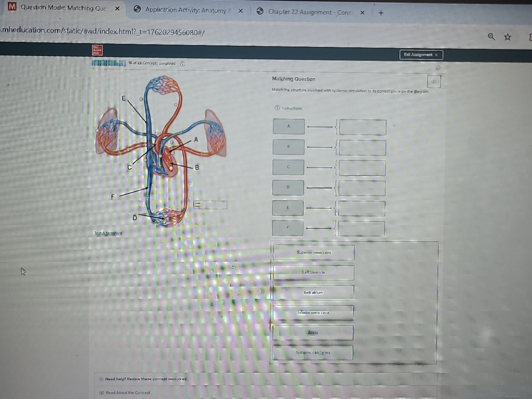The image size is (532, 399).
Task: Open the McGraw Hill logo icon
Action: coord(97,50)
